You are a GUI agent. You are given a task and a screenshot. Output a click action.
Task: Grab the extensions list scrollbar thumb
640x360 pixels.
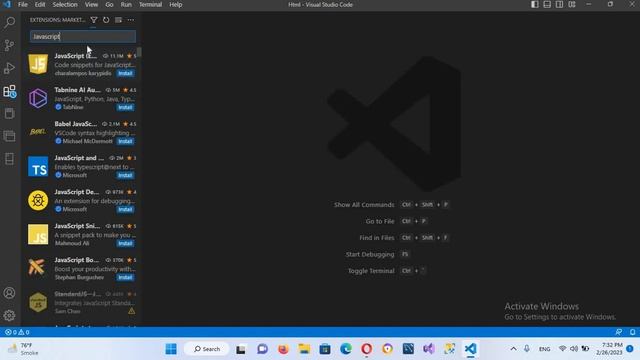pyautogui.click(x=139, y=52)
